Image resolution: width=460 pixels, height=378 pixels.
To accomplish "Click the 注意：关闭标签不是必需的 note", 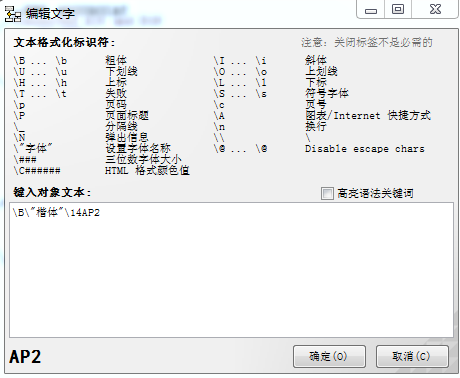I will click(x=367, y=42).
